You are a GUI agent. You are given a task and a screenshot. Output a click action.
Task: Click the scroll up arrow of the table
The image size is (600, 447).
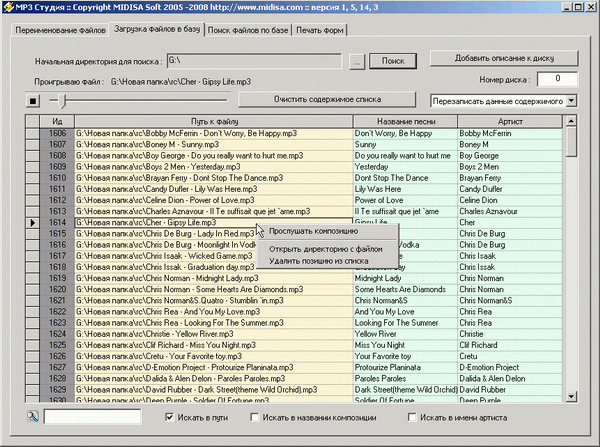tap(573, 121)
